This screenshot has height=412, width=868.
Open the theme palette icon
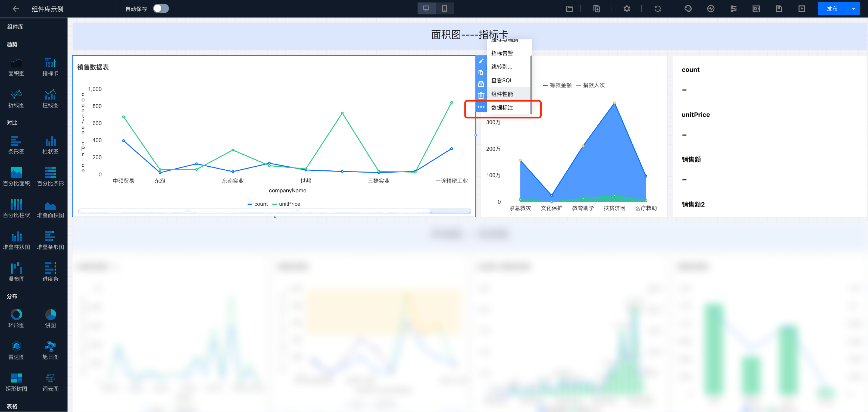[688, 9]
